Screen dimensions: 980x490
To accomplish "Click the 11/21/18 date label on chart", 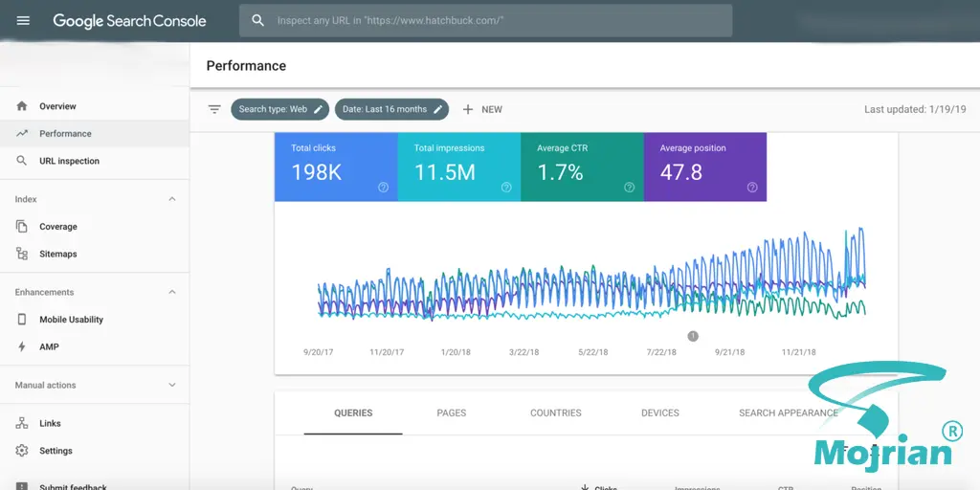I will (799, 352).
